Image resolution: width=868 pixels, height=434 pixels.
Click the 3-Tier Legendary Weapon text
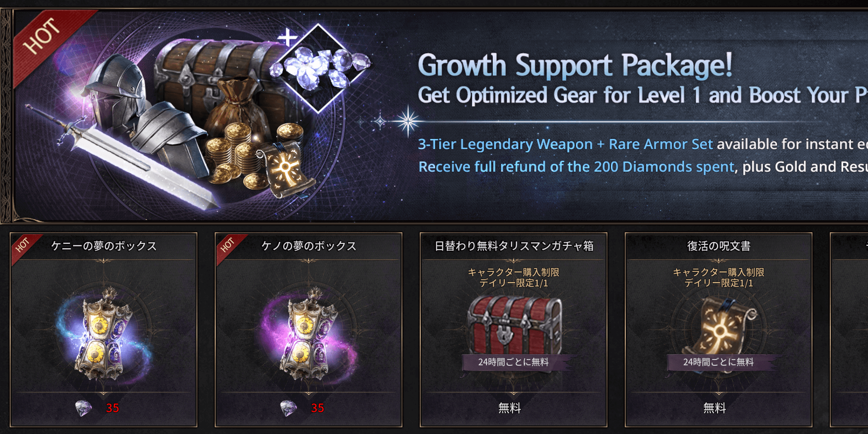tap(505, 144)
